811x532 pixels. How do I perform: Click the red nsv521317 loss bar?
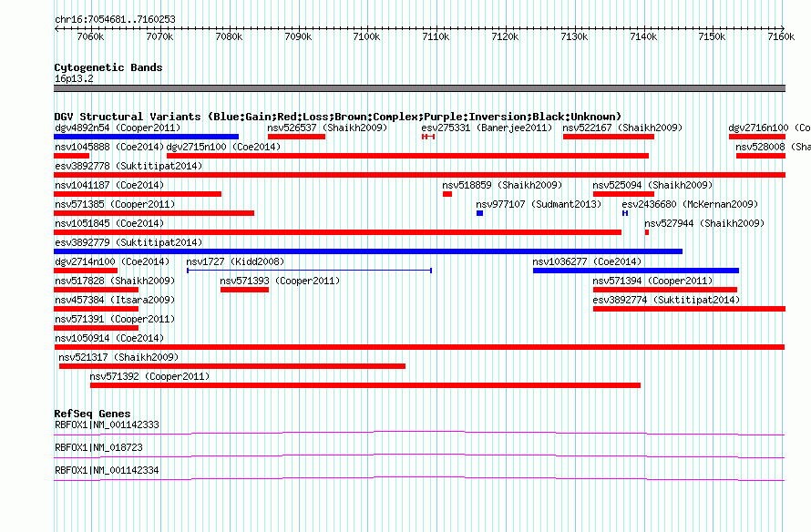pos(232,366)
